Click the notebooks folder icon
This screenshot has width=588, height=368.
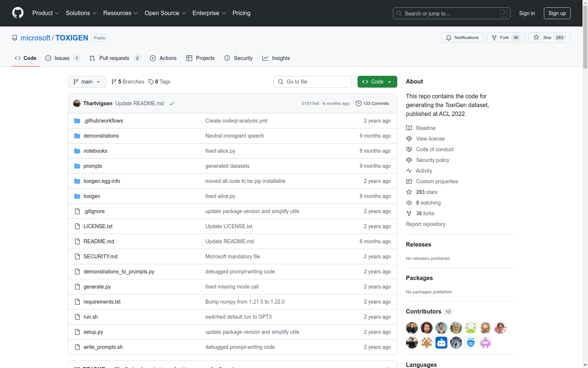coord(77,151)
